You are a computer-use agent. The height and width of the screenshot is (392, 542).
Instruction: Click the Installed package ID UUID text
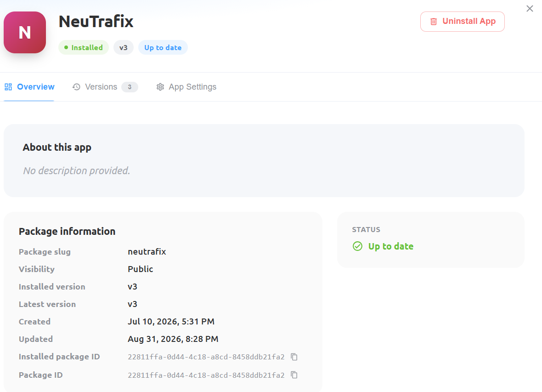click(206, 357)
